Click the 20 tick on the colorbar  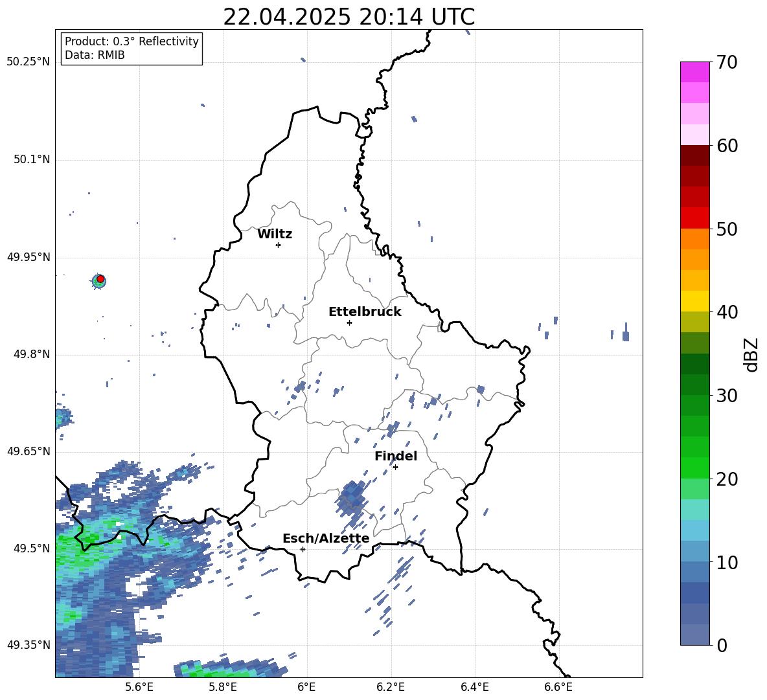[x=727, y=479]
